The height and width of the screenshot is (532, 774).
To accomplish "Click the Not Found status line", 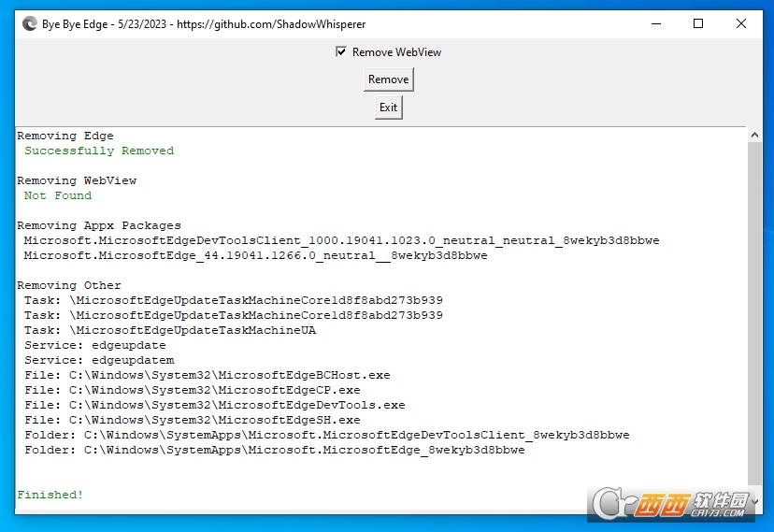I will pos(58,195).
